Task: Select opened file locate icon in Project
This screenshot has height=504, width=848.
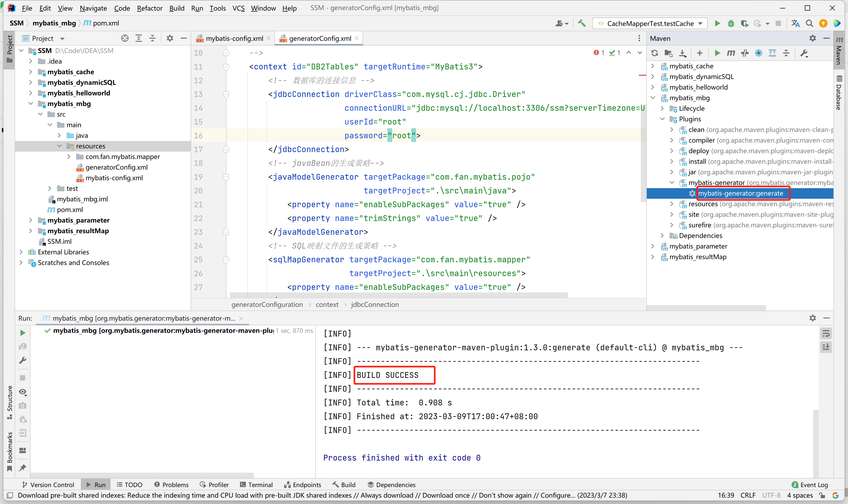Action: pos(125,38)
